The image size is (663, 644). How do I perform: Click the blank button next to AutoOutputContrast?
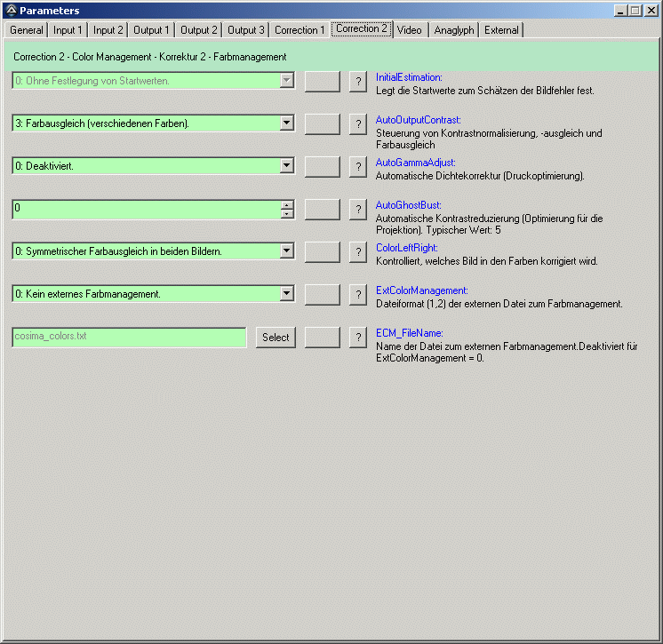[x=322, y=123]
